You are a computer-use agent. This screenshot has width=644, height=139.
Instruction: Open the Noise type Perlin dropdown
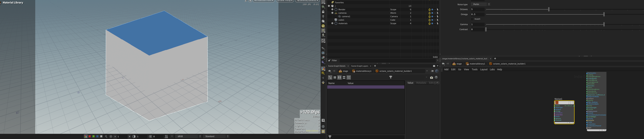click(481, 4)
